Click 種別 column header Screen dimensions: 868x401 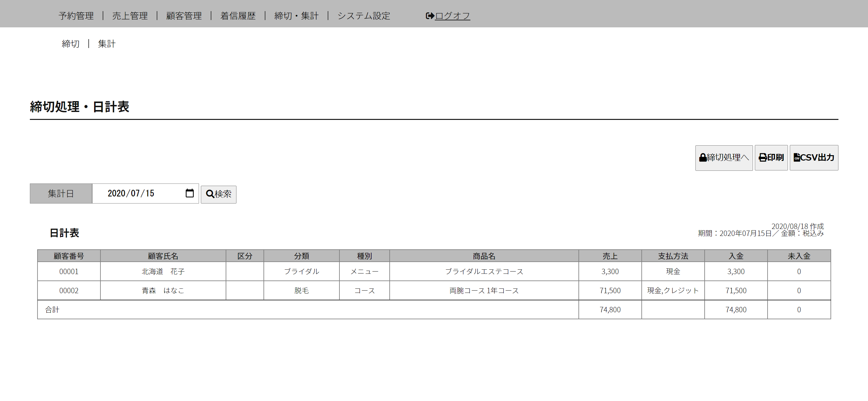click(365, 256)
